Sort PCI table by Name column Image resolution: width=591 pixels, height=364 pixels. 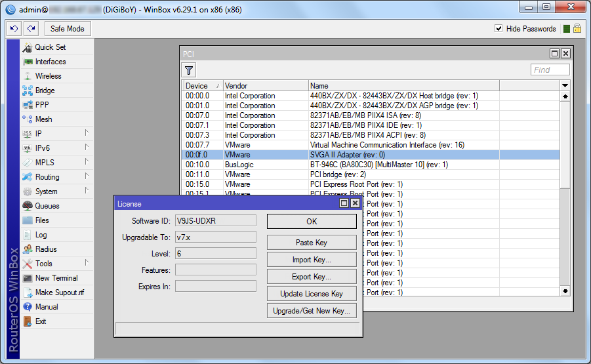click(403, 86)
